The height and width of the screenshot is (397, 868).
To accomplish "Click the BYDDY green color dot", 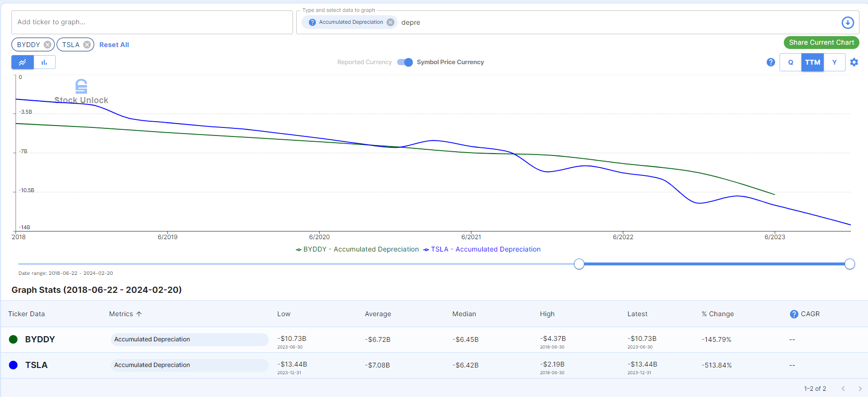I will point(13,339).
